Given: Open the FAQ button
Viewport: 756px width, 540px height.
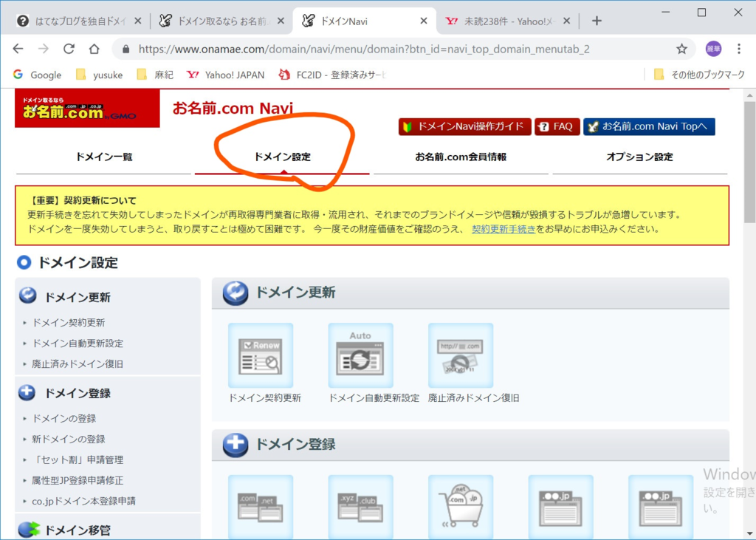Looking at the screenshot, I should [x=557, y=126].
